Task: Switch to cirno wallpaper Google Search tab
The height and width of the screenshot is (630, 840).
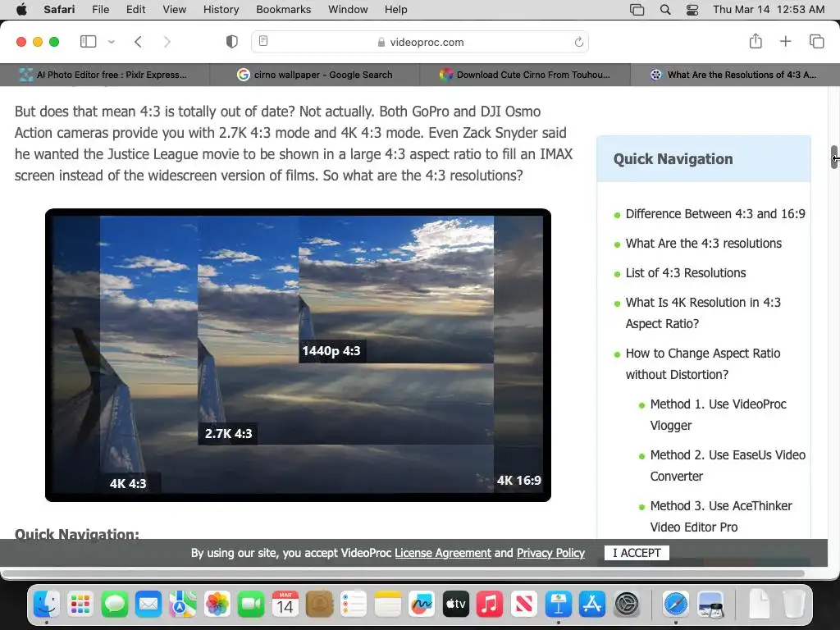Action: (x=315, y=75)
